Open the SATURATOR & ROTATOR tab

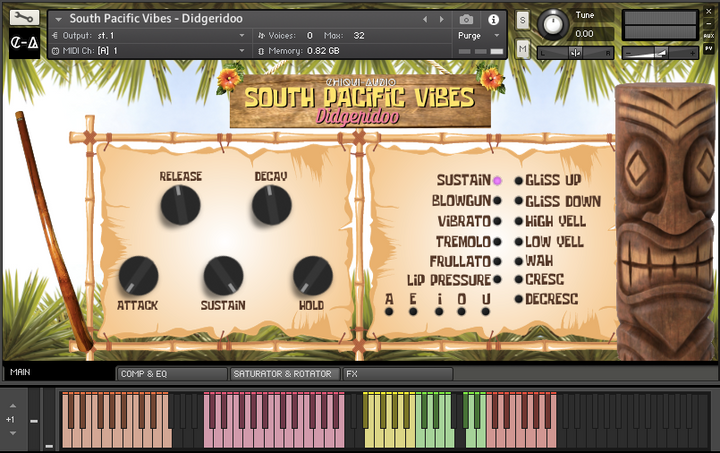pyautogui.click(x=285, y=374)
